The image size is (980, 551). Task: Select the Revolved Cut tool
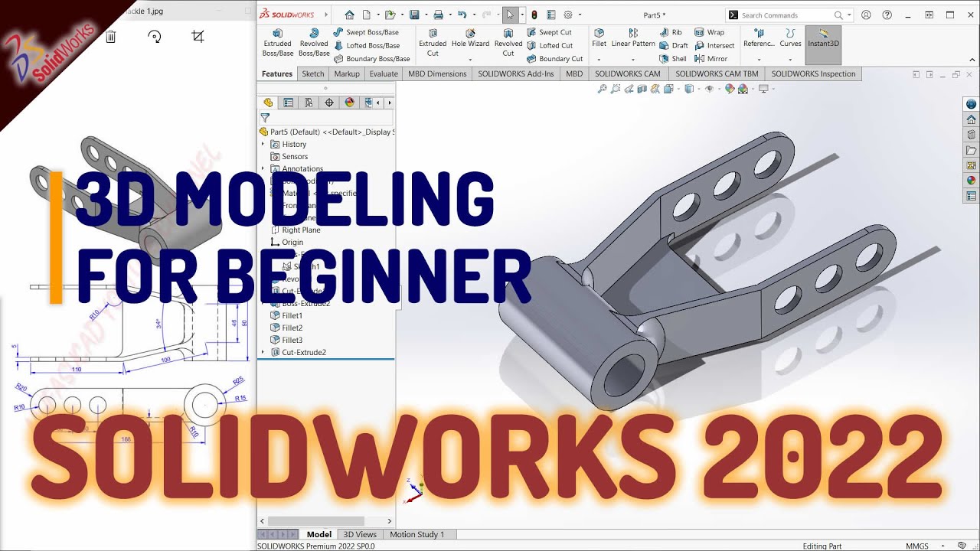[x=508, y=43]
